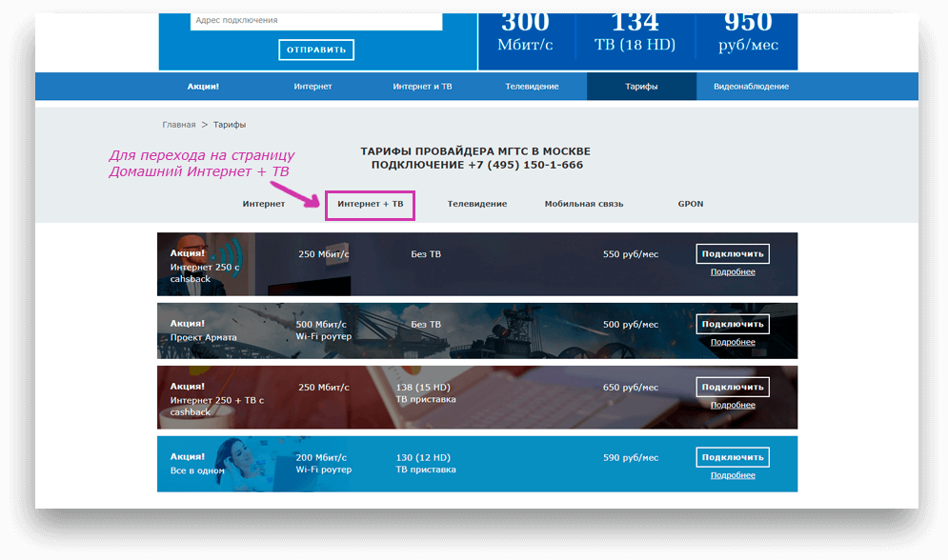The image size is (948, 560).
Task: Select the Мобильная связь tariff tab
Action: pos(584,204)
